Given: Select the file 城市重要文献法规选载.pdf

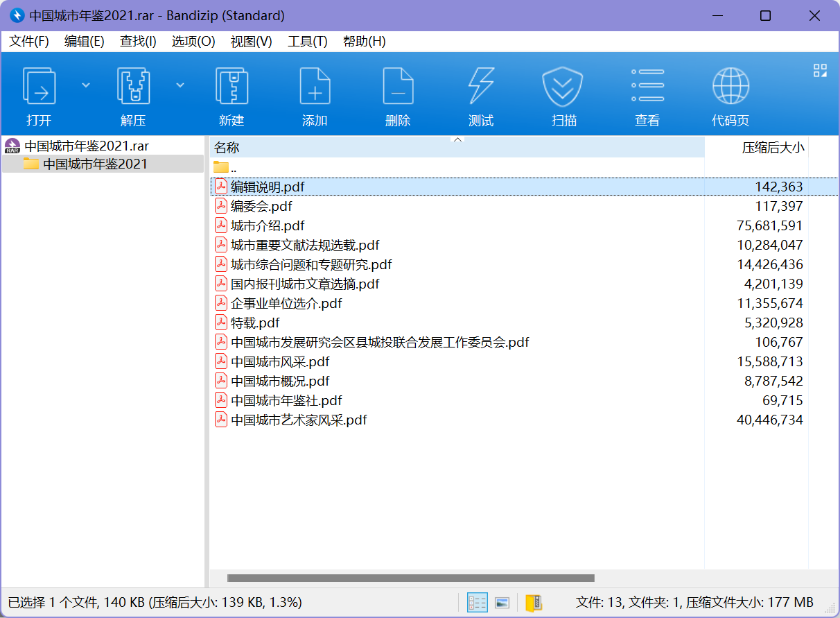Looking at the screenshot, I should [x=305, y=245].
